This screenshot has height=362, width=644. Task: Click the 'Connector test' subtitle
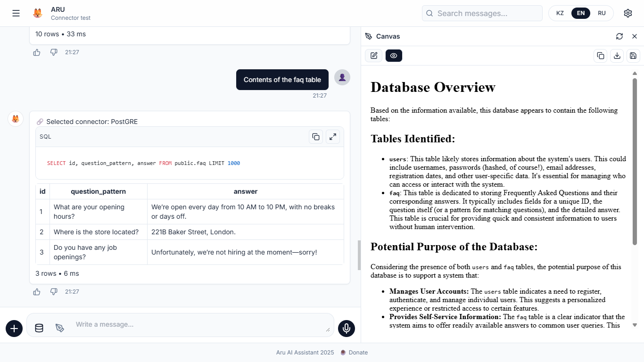71,18
